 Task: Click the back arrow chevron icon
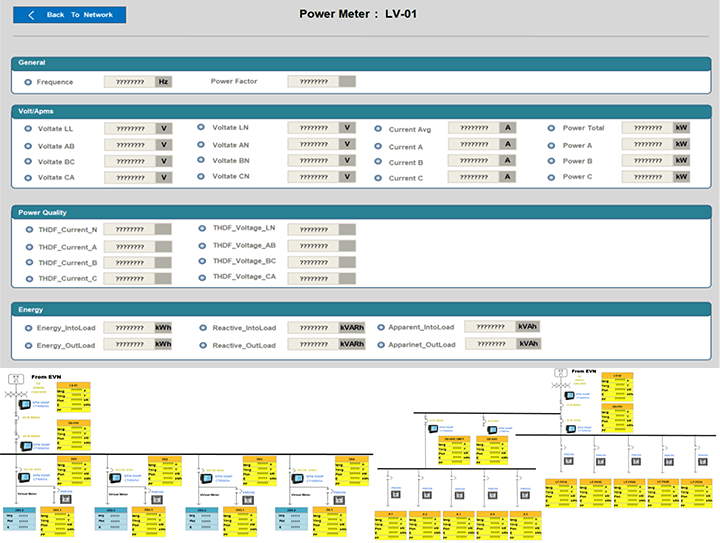click(x=31, y=15)
